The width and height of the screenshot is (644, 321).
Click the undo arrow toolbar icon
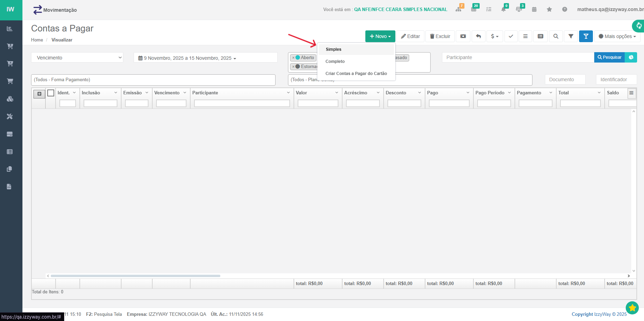pyautogui.click(x=478, y=36)
